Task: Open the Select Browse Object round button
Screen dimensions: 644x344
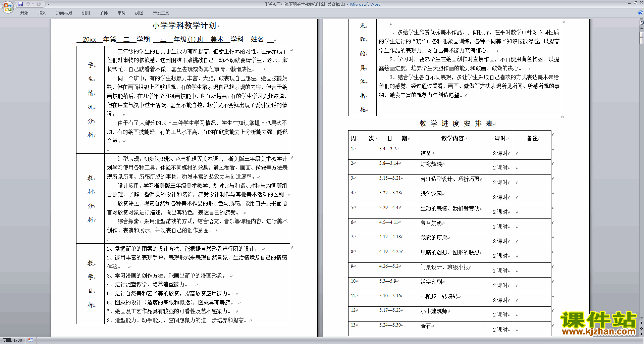Action: 641,329
